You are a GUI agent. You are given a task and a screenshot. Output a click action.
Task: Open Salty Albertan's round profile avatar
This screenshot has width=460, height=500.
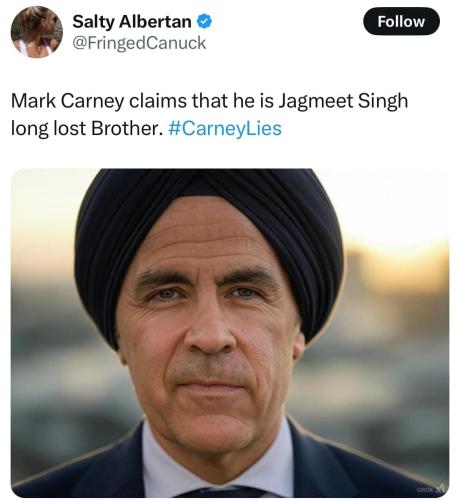coord(37,32)
